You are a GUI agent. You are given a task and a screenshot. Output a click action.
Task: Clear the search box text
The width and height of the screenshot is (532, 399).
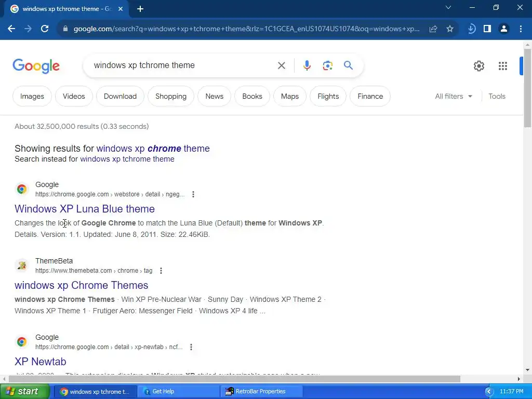pyautogui.click(x=282, y=65)
